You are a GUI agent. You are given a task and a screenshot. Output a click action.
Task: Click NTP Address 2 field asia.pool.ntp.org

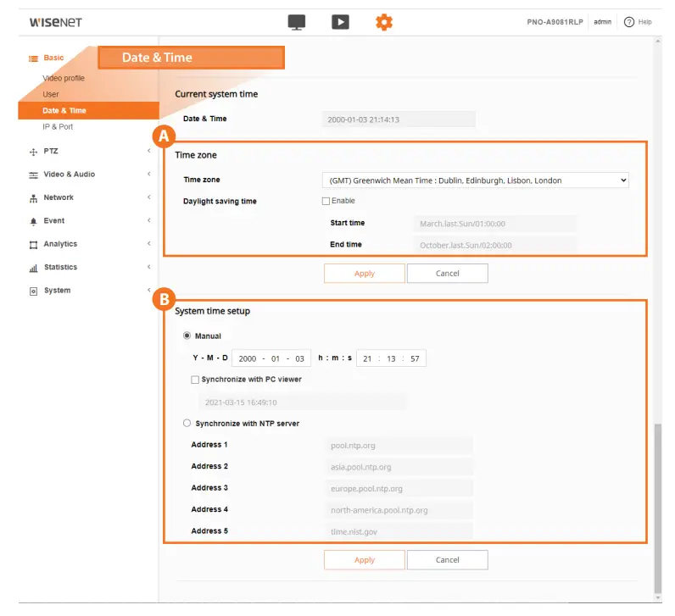[399, 467]
